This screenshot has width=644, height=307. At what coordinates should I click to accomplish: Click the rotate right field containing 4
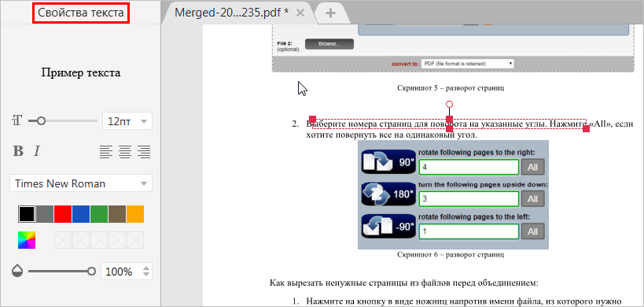click(x=469, y=167)
